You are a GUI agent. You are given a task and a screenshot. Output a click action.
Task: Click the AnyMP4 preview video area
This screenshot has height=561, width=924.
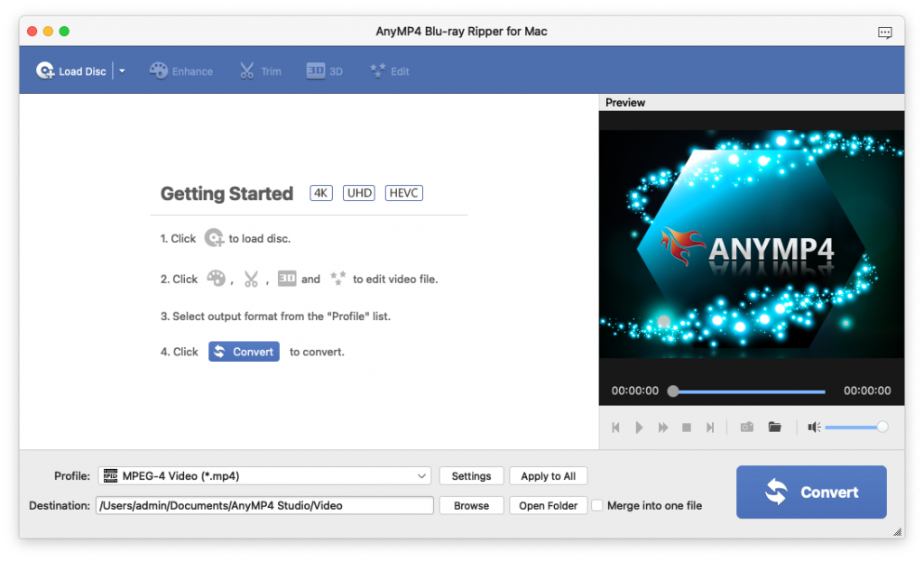[x=752, y=244]
